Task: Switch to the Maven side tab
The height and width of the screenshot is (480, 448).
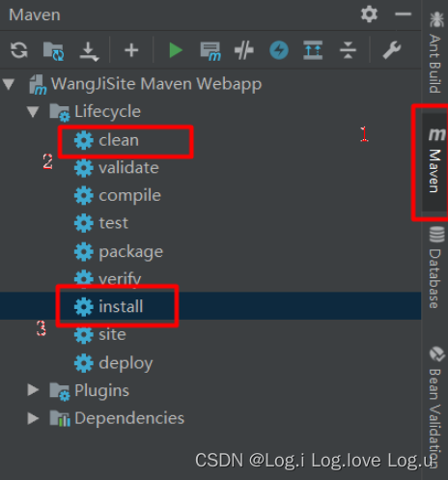Action: point(435,161)
